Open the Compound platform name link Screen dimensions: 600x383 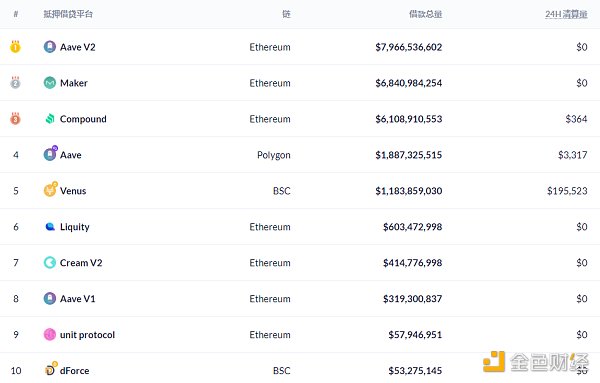[83, 119]
